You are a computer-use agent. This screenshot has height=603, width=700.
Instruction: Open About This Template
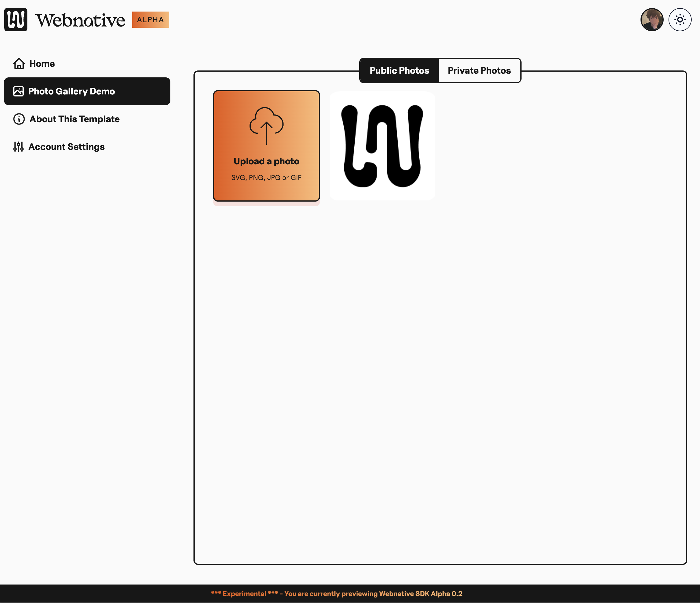click(74, 119)
